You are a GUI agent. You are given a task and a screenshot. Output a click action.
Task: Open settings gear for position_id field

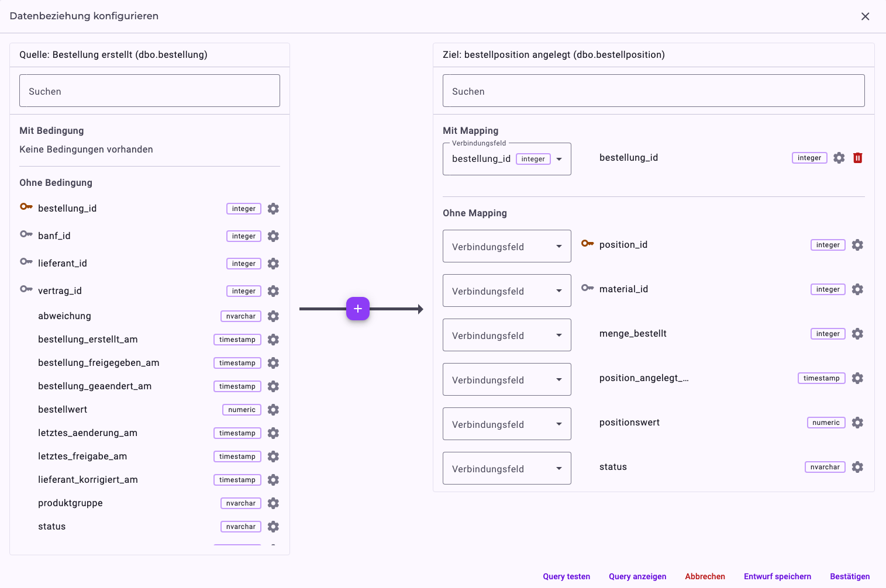[x=857, y=245]
